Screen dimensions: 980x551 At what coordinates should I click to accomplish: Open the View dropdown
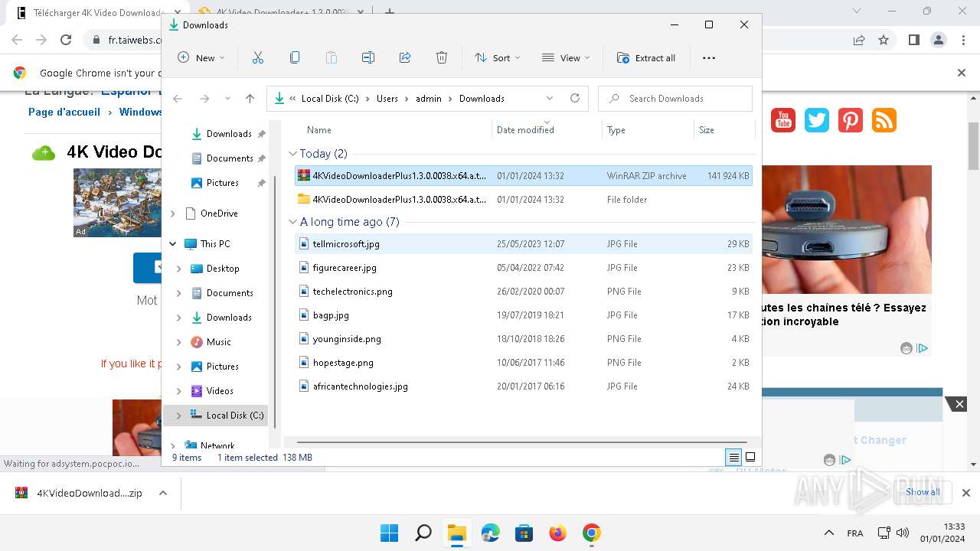coord(566,57)
